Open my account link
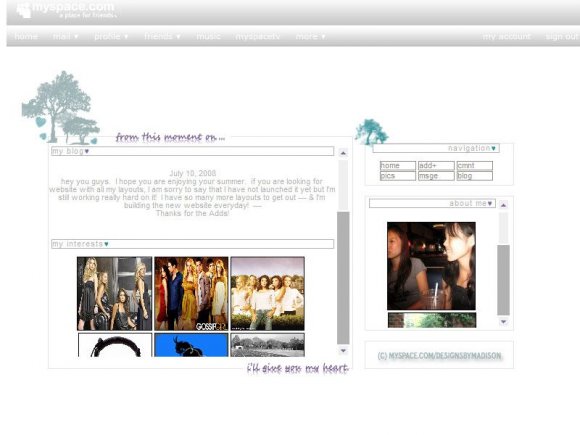 506,36
